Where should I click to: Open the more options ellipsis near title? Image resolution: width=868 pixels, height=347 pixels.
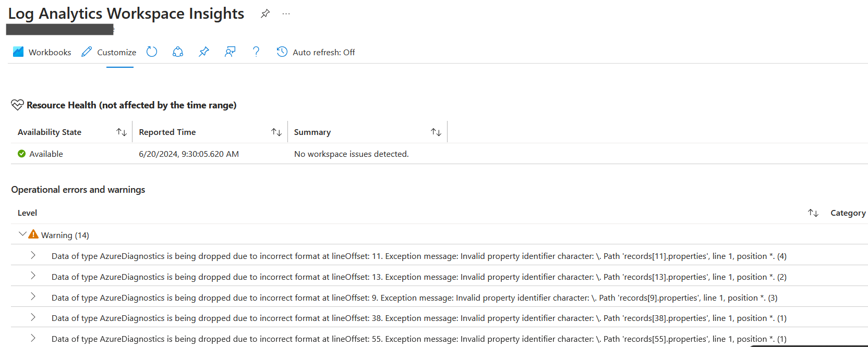[286, 14]
